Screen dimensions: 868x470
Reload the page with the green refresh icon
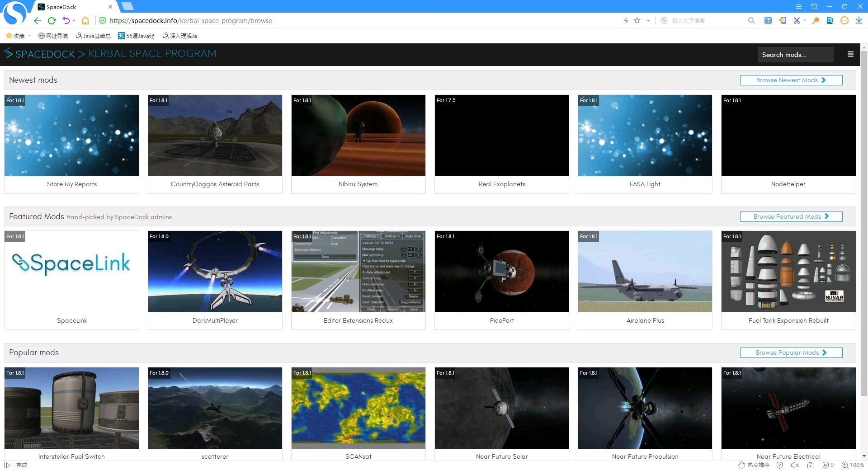pos(52,21)
